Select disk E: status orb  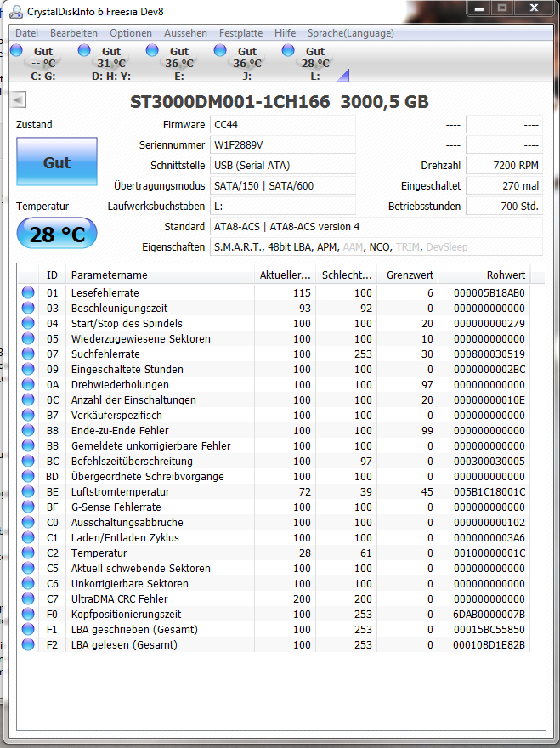(152, 50)
